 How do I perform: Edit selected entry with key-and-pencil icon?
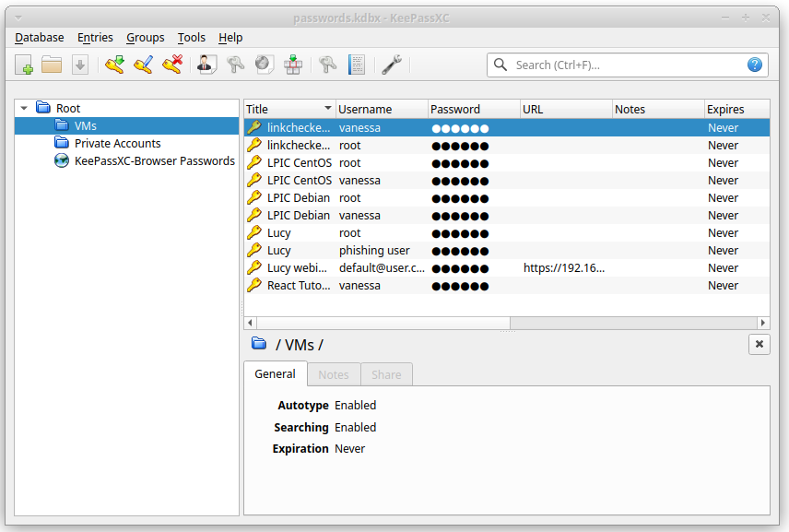144,65
